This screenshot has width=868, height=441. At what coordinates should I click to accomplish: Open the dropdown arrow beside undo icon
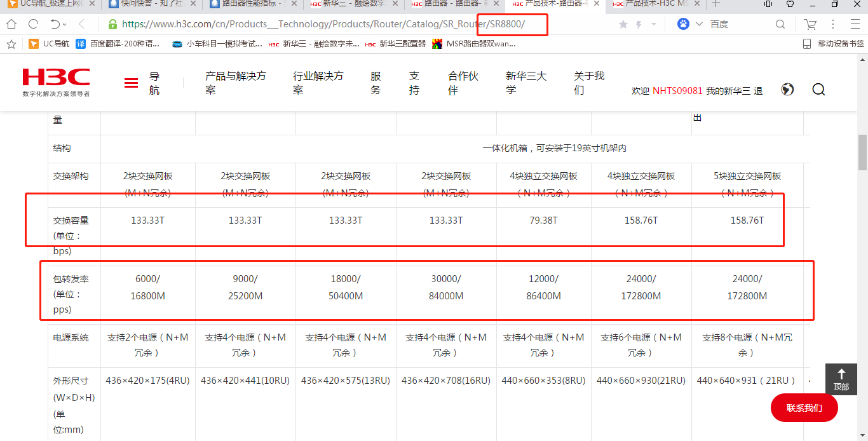[x=66, y=25]
